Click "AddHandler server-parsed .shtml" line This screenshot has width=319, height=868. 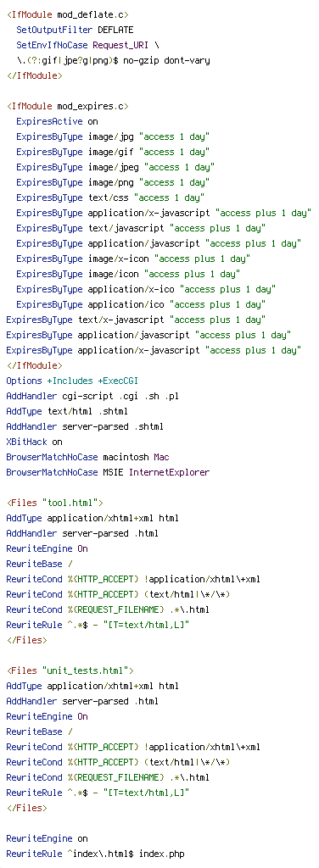click(x=85, y=426)
